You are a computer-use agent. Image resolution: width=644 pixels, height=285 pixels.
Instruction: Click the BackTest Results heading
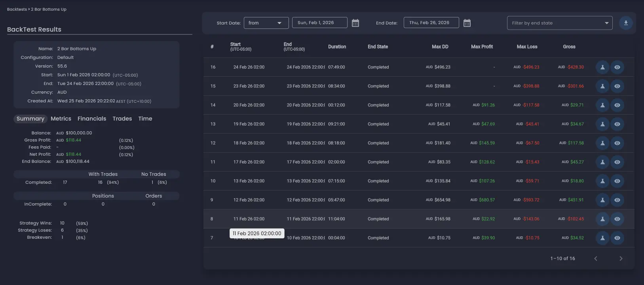pos(34,29)
